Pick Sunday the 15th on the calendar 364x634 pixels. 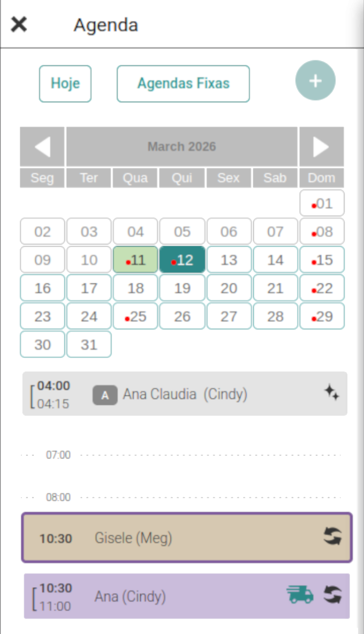[322, 260]
